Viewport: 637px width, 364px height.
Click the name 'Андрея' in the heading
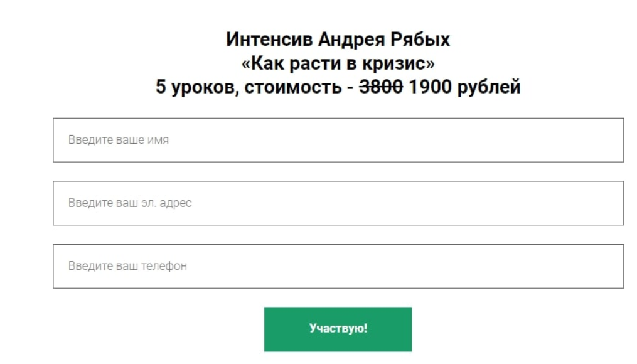tap(350, 40)
